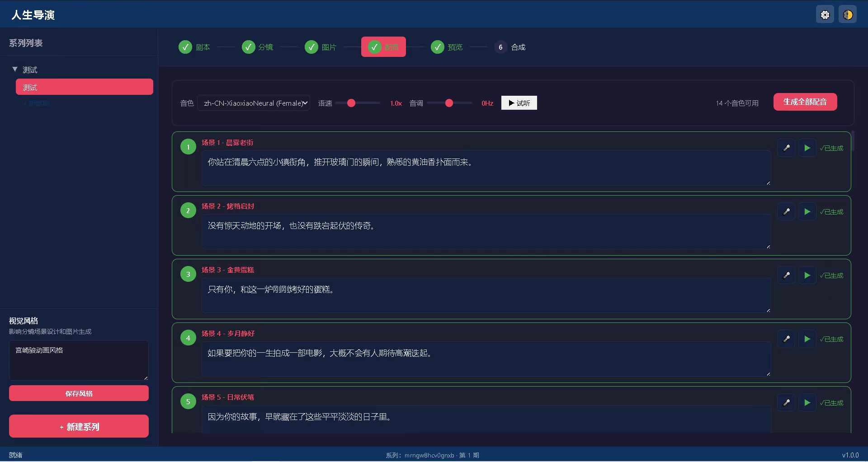The image size is (868, 462).
Task: Click the number 5 scene badge
Action: click(x=188, y=401)
